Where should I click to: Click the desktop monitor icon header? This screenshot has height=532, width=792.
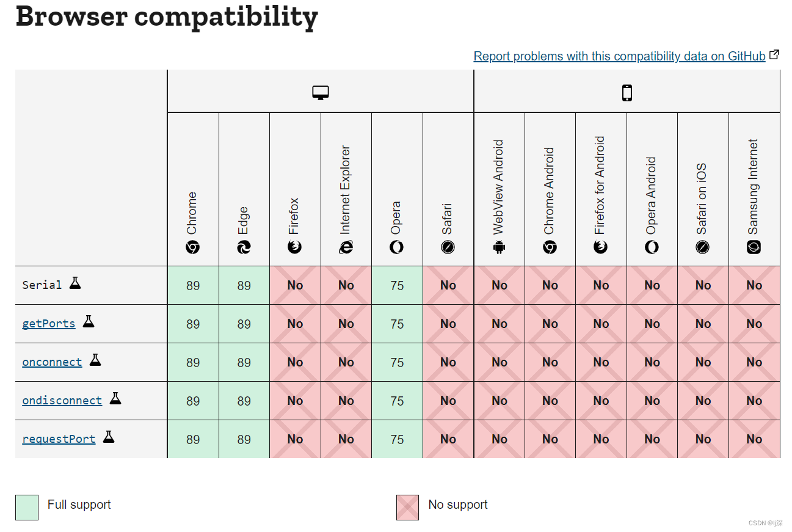(x=321, y=92)
